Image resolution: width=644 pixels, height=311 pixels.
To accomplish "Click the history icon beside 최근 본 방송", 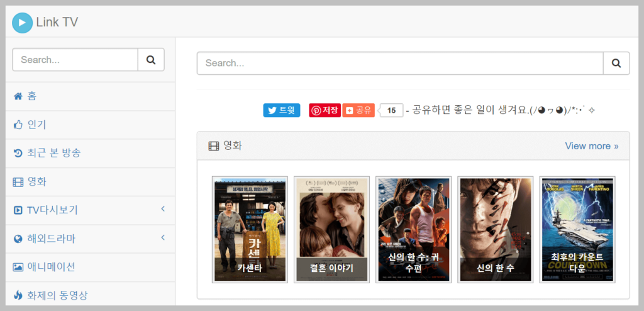I will pyautogui.click(x=18, y=154).
